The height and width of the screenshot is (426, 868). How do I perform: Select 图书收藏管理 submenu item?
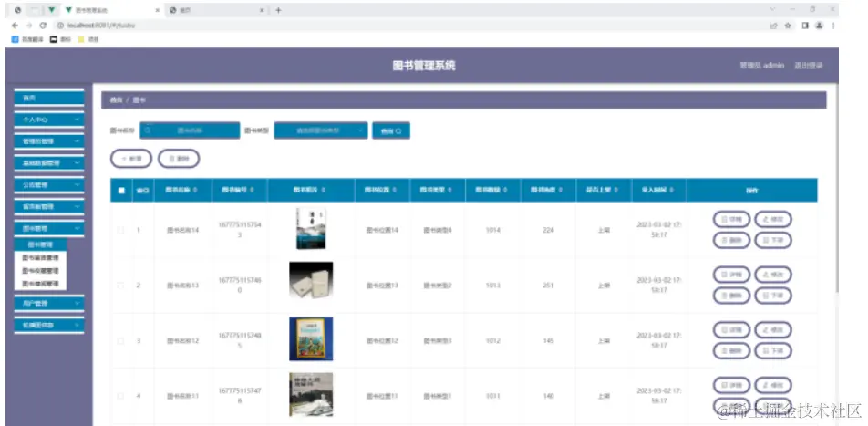[x=40, y=271]
